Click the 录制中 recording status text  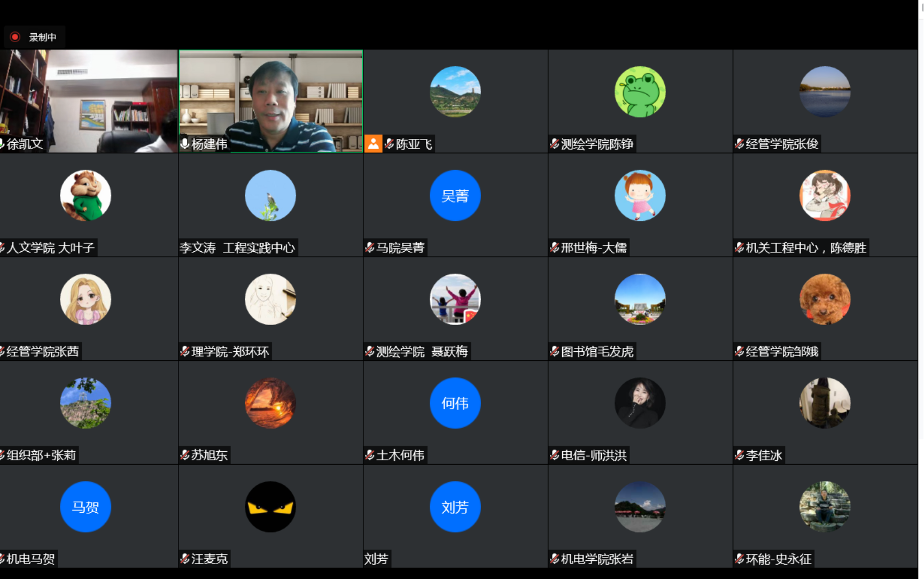(x=43, y=37)
